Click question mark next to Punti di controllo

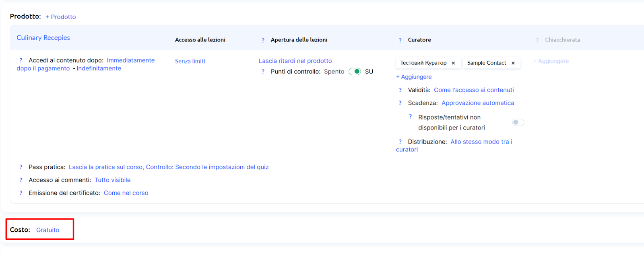(263, 72)
